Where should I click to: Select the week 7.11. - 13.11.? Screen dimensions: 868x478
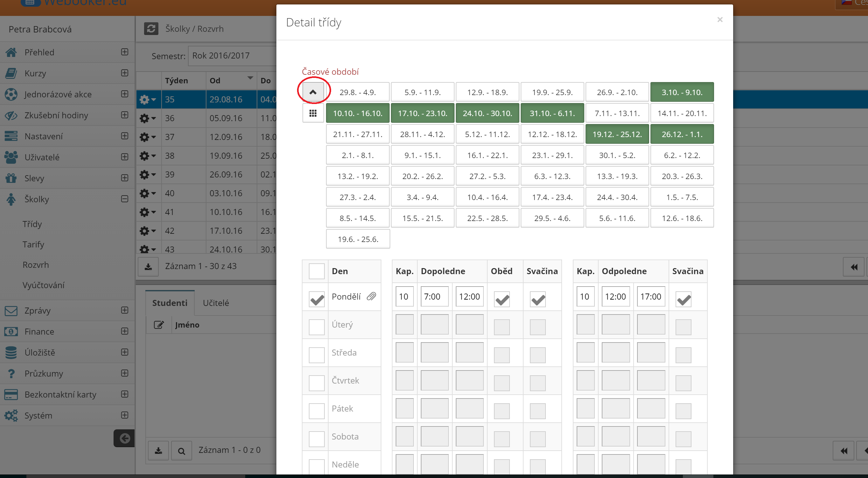pyautogui.click(x=617, y=113)
